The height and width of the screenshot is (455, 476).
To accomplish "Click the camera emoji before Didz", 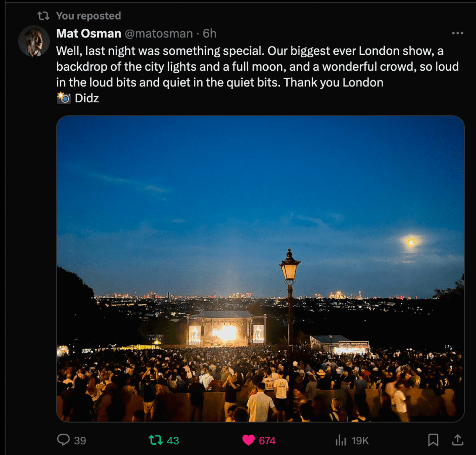I will pyautogui.click(x=63, y=98).
